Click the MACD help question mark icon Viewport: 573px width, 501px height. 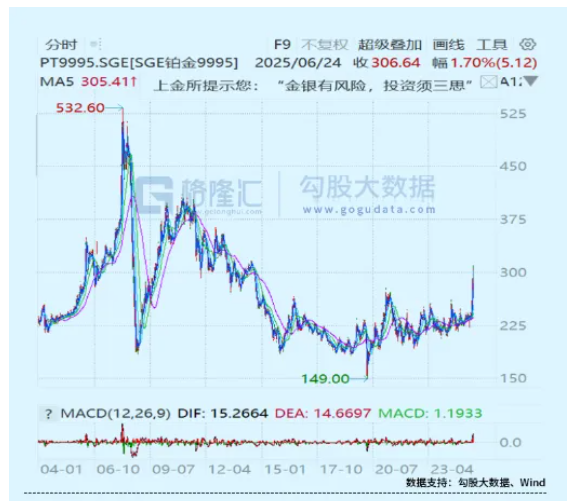click(x=49, y=414)
